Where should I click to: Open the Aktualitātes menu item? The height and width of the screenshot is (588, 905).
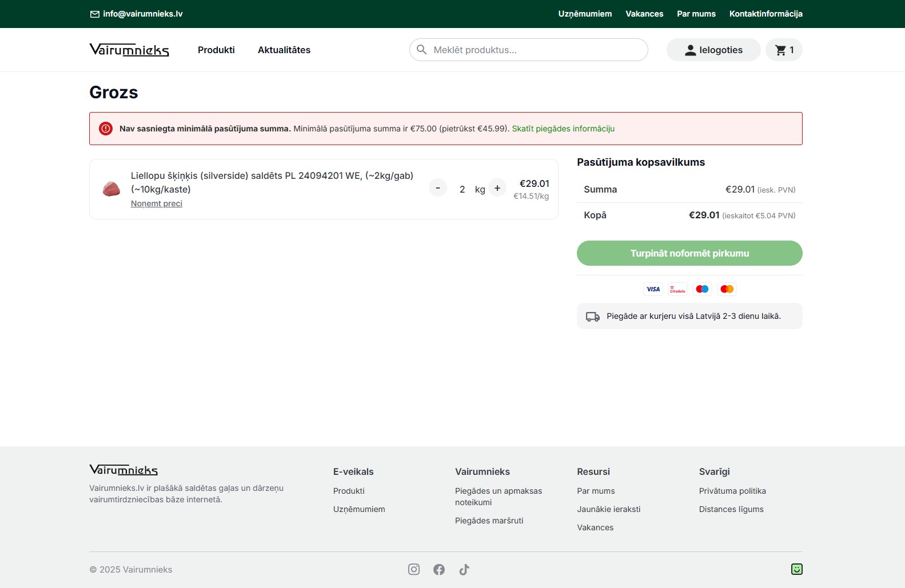(x=284, y=50)
